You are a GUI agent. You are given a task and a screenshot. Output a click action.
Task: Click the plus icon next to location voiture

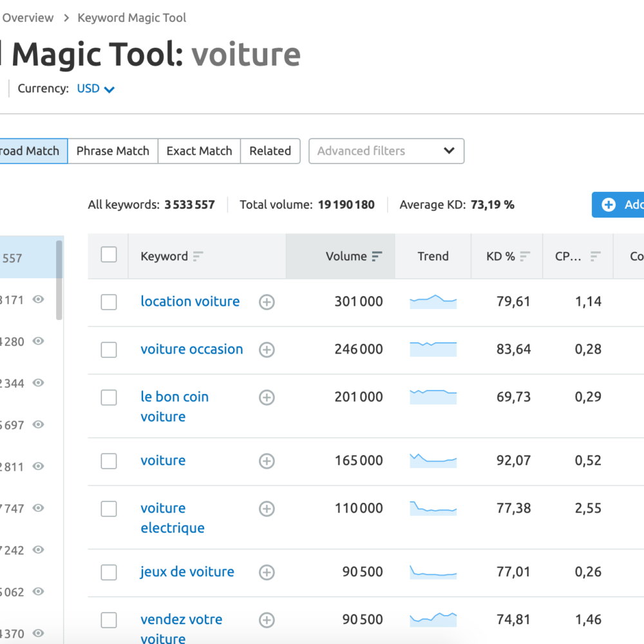click(x=267, y=302)
